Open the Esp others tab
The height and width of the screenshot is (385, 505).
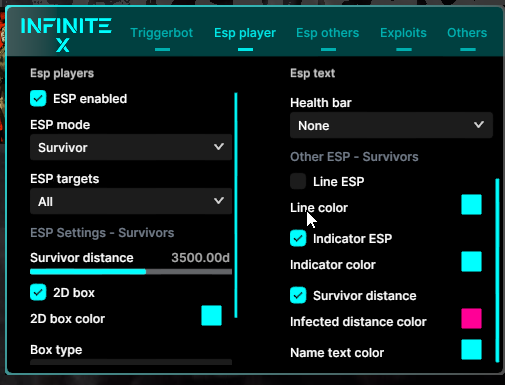click(x=328, y=33)
